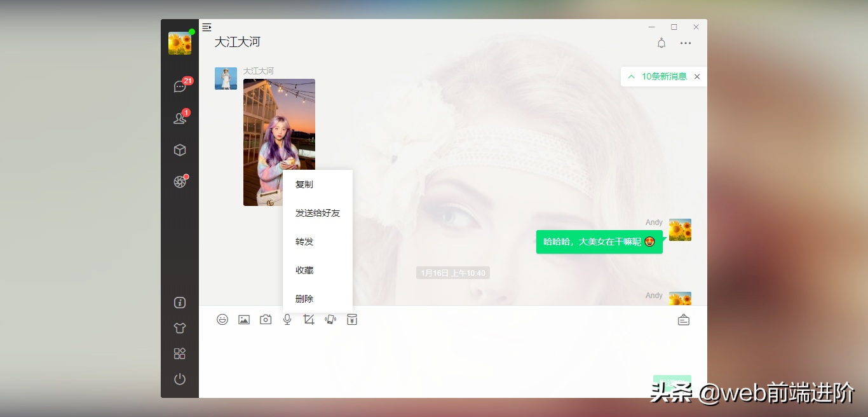Open the red packet transfer icon
Viewport: 868px width, 417px height.
click(x=352, y=319)
